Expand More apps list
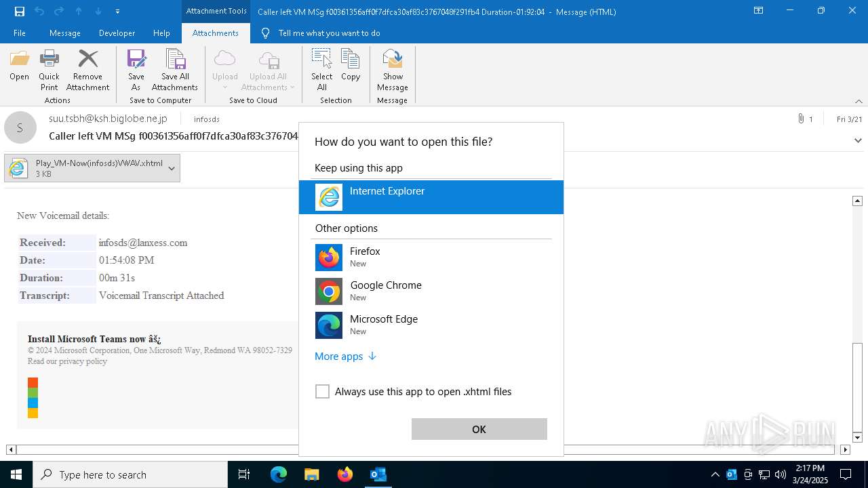 pos(345,357)
